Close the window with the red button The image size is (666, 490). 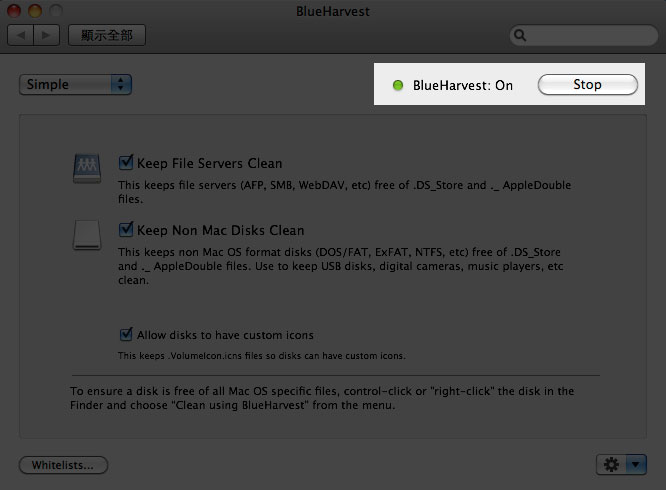tap(14, 11)
